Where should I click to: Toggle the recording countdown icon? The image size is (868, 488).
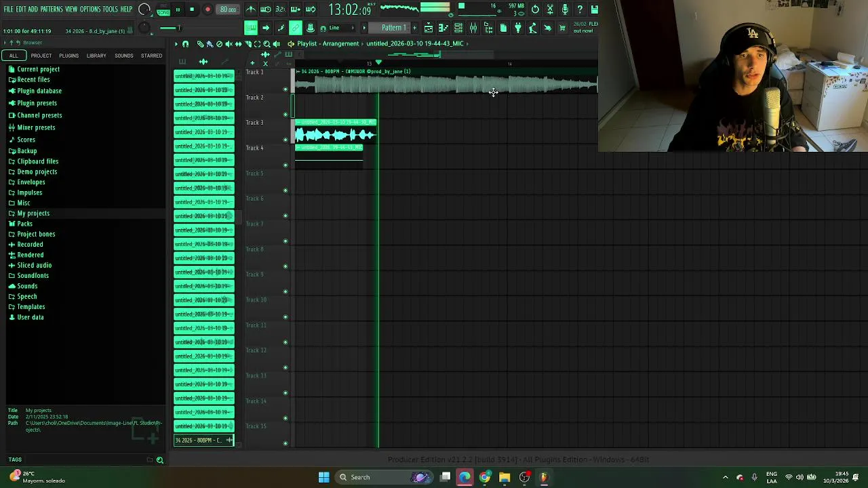coord(279,9)
